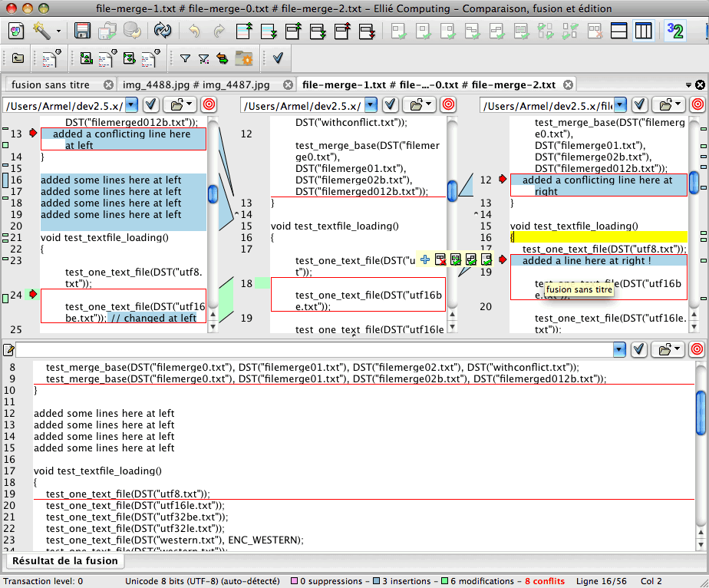
Task: Click red conflict marker at left line 13
Action: (x=32, y=133)
